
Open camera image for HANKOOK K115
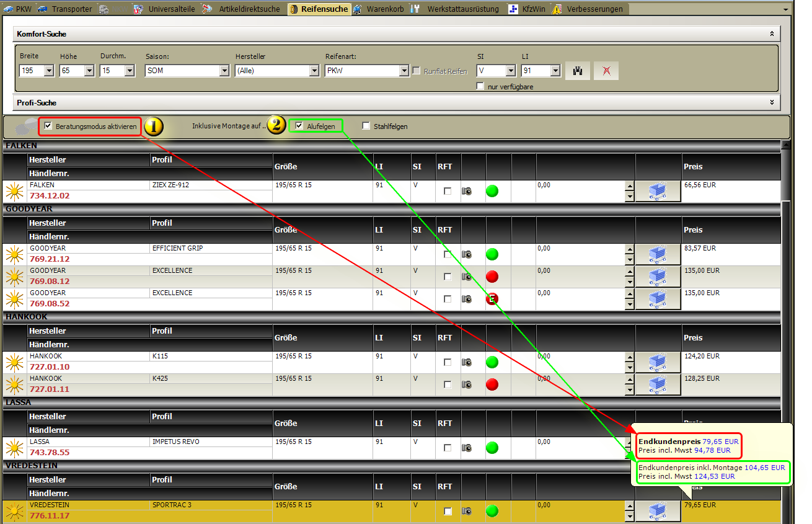tap(467, 363)
